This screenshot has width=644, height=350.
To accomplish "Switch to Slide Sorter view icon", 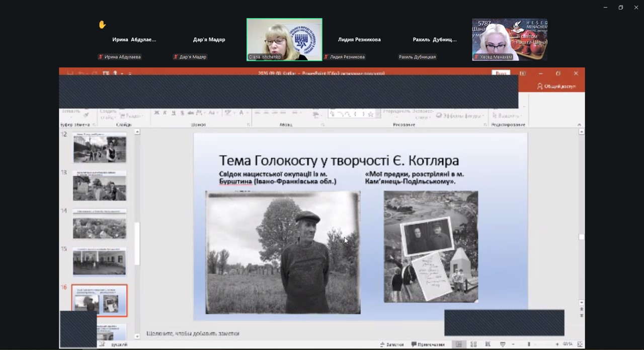I will (473, 344).
